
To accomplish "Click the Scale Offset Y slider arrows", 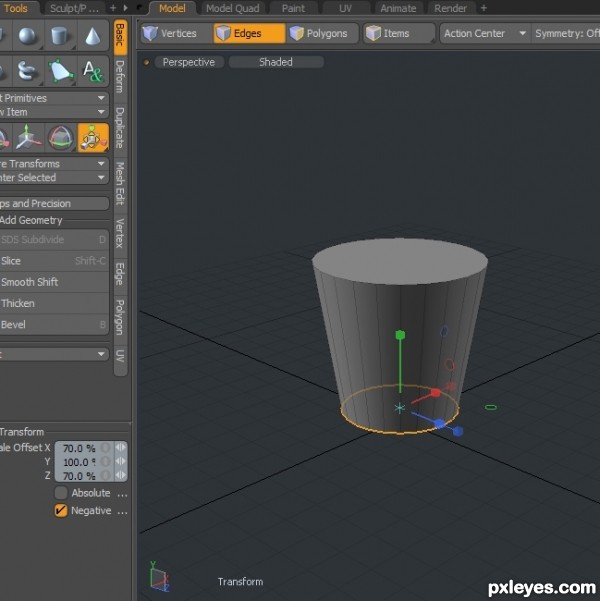I will coord(120,461).
